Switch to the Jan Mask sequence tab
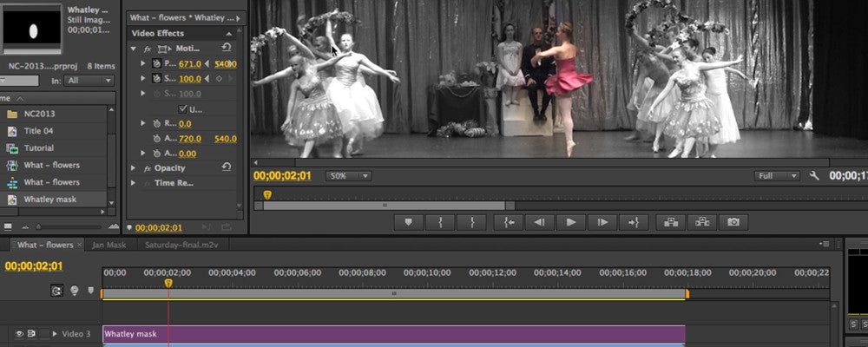 click(108, 245)
